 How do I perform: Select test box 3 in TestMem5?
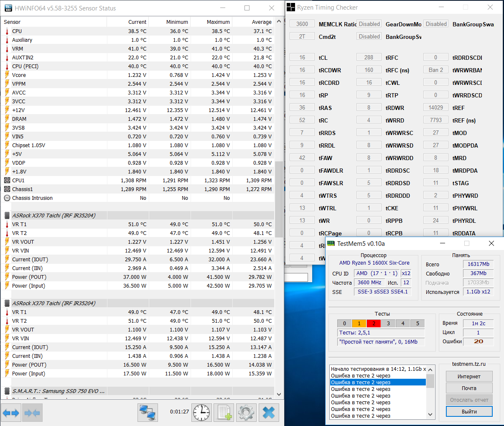(388, 323)
